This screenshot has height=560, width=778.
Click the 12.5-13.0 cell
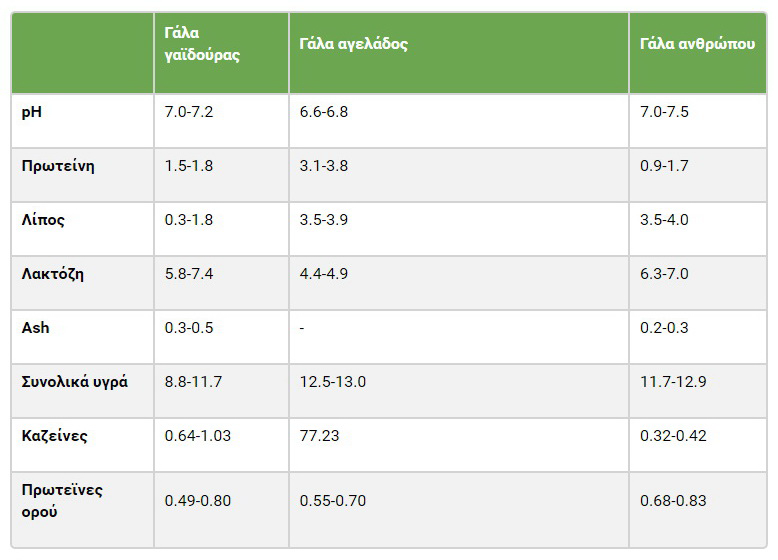[x=332, y=382]
